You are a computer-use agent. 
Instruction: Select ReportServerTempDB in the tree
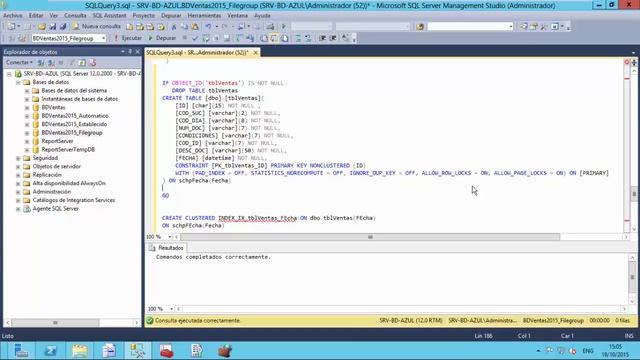(68, 149)
